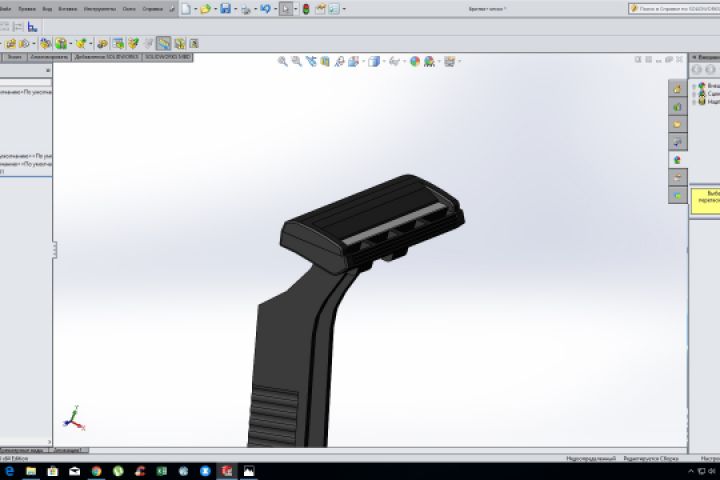The width and height of the screenshot is (720, 480).
Task: Click the Apply Scene icon
Action: point(429,61)
